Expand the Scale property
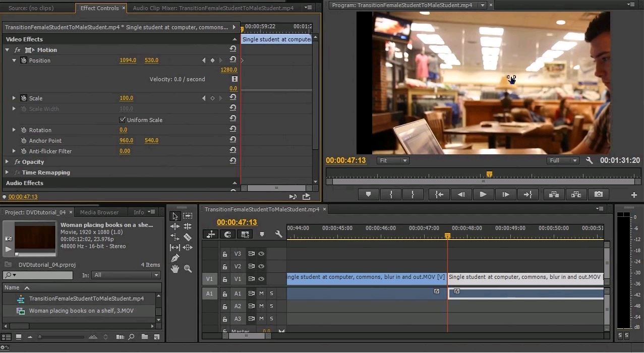Screen dimensions: 644x353 [14, 98]
